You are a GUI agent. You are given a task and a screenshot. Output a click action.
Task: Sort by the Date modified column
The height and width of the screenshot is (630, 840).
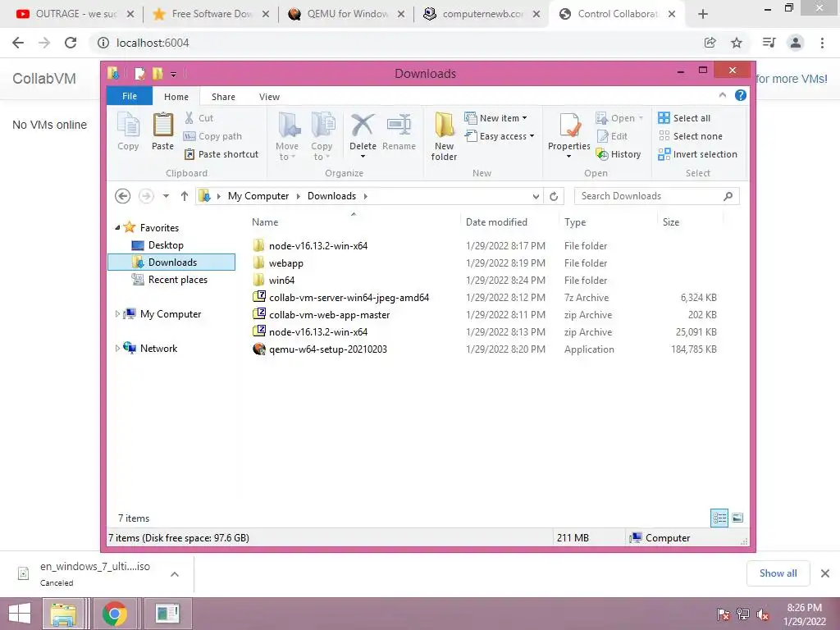pos(496,222)
